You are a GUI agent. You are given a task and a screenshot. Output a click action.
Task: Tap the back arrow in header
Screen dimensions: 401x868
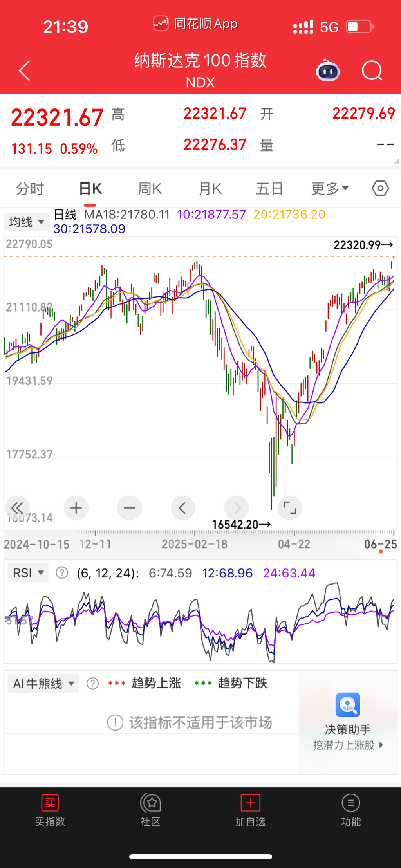(24, 71)
